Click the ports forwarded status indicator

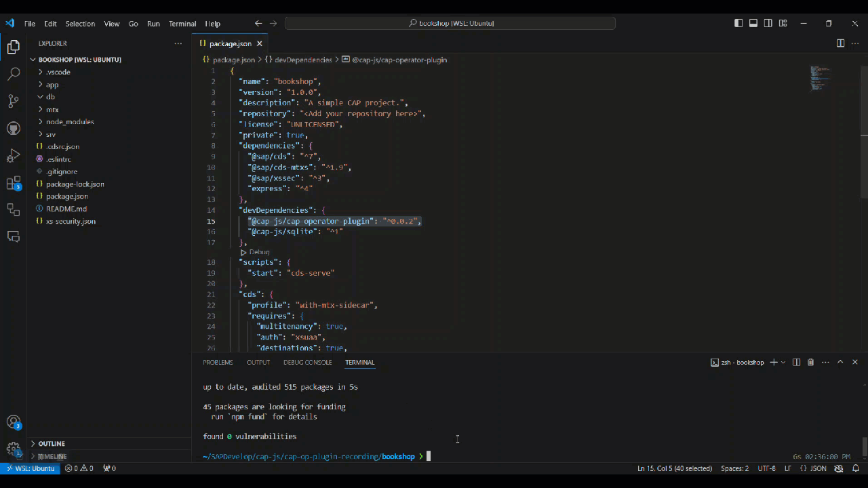pos(109,468)
